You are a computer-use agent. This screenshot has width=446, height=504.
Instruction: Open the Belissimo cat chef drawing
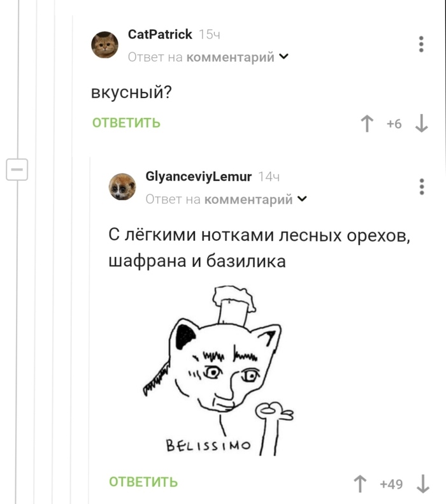pos(218,370)
